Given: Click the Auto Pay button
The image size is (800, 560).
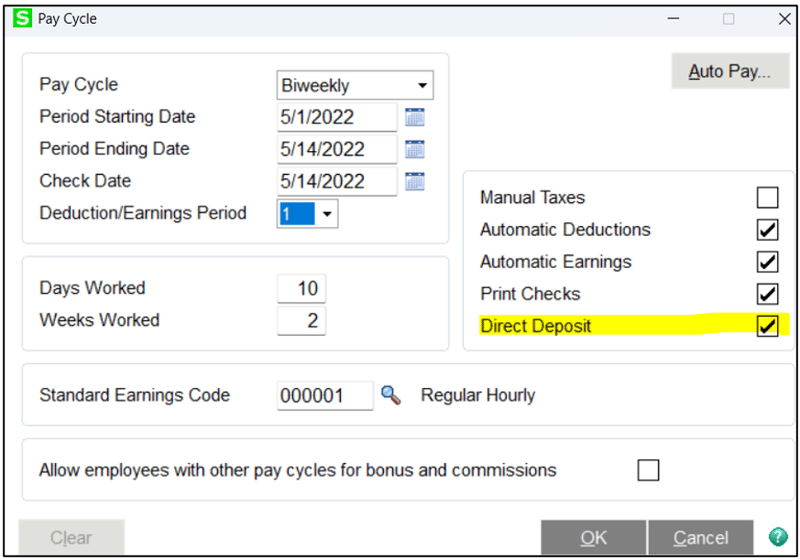Looking at the screenshot, I should tap(730, 72).
